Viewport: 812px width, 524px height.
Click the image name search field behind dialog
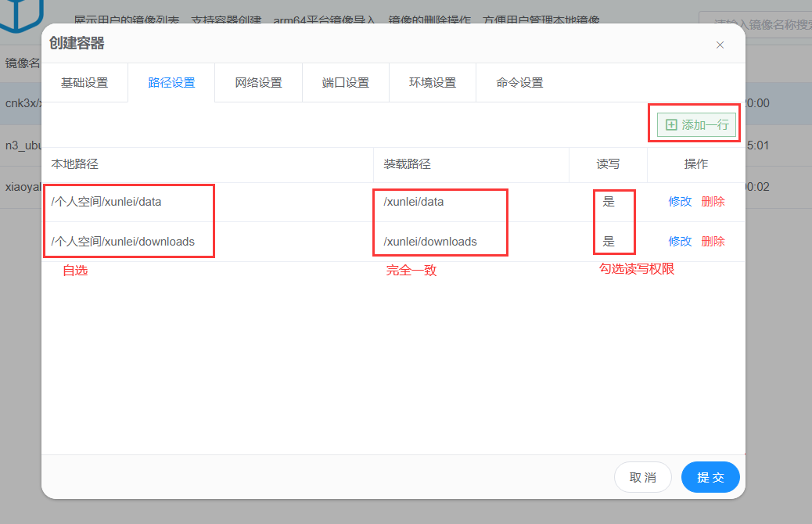(756, 23)
